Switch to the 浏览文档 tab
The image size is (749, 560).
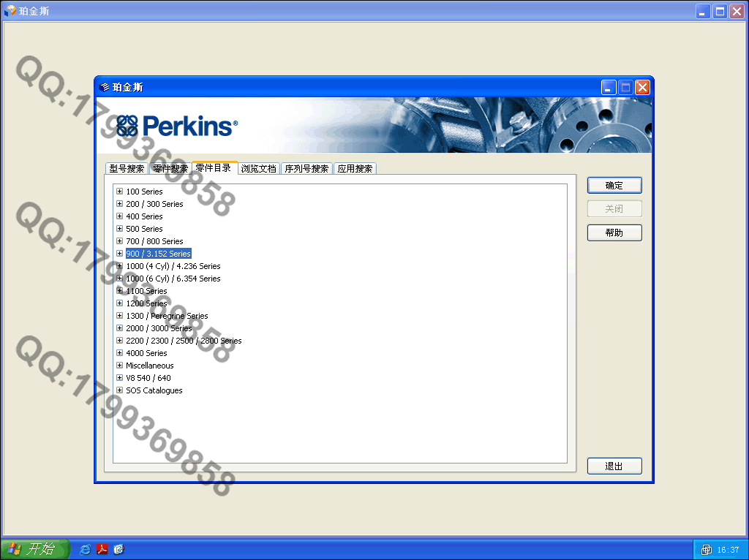(x=259, y=169)
